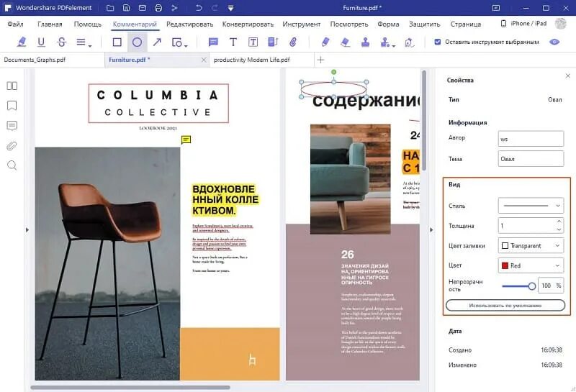Select the Arrow drawing tool
The image size is (576, 392).
point(157,42)
